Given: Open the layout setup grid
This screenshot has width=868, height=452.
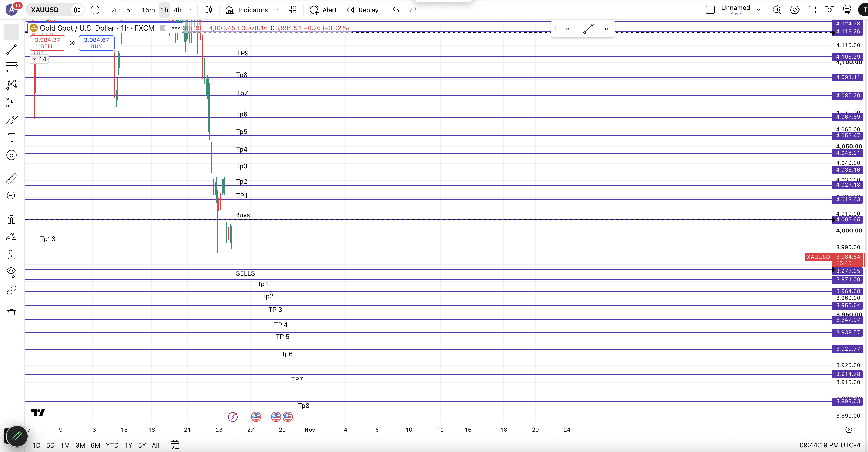Looking at the screenshot, I should tap(292, 10).
